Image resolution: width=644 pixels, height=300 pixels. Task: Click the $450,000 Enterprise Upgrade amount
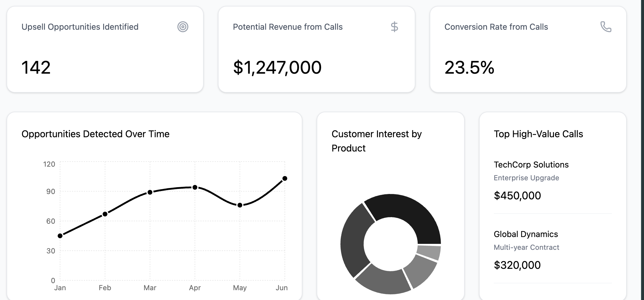coord(517,196)
